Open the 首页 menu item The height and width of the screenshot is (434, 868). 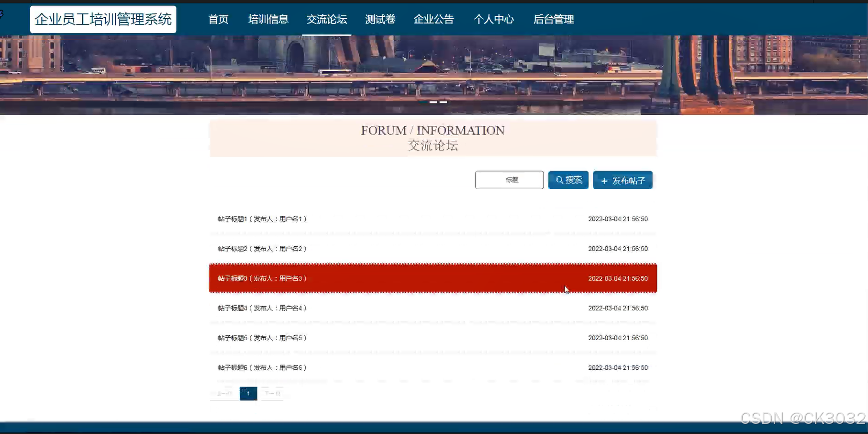coord(218,19)
